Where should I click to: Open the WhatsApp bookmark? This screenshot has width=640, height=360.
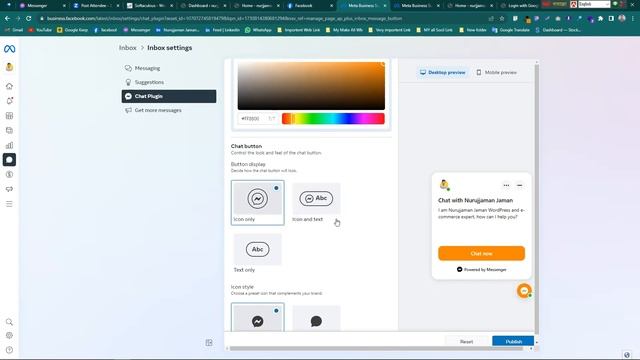258,30
